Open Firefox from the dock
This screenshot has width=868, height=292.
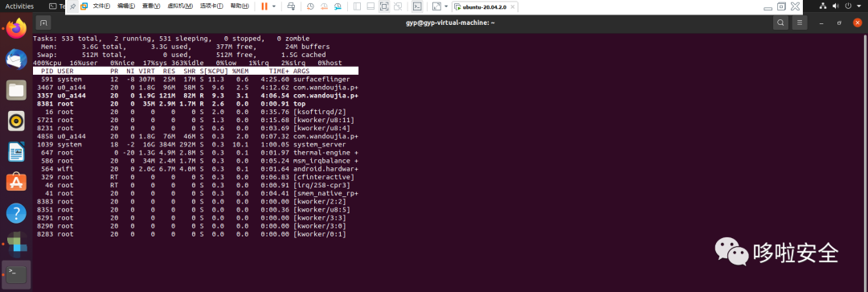point(17,29)
